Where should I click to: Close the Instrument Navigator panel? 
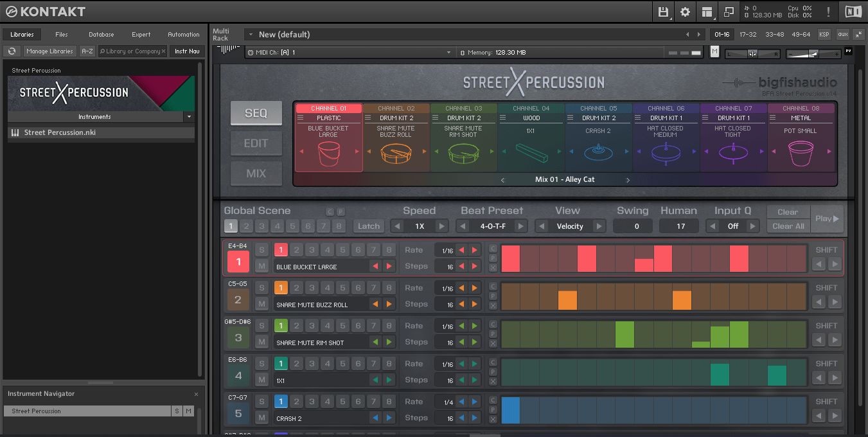[x=197, y=394]
